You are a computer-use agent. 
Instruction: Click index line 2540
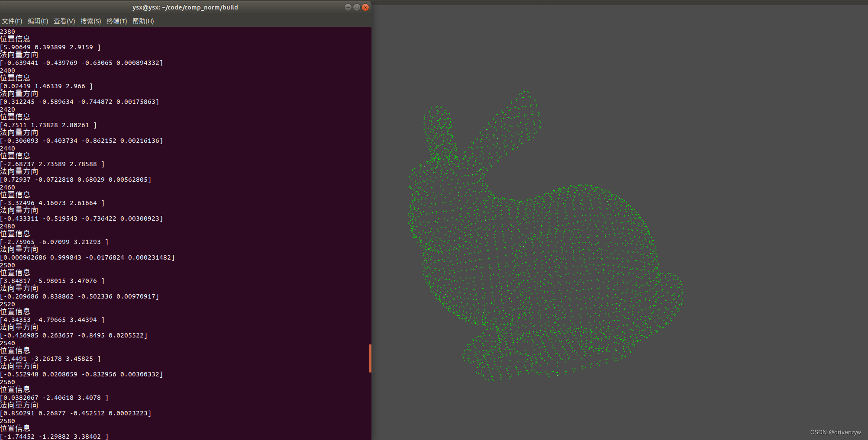(7, 343)
